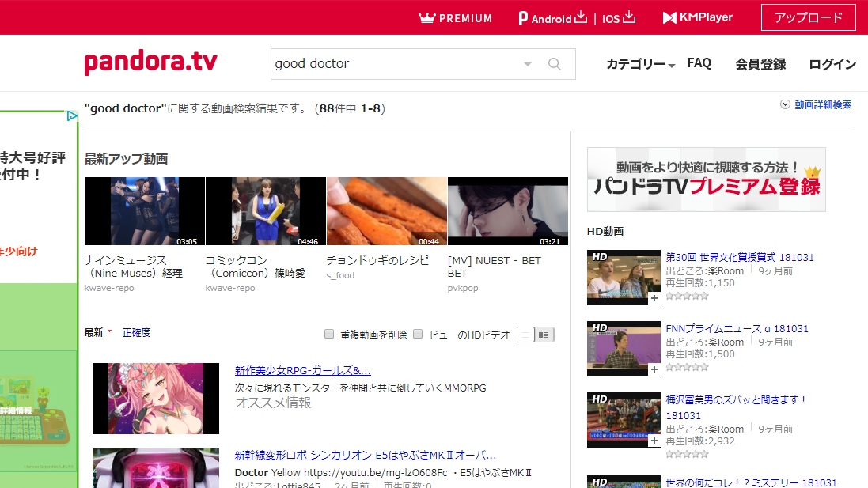Open 新幹線変形ロボ シンカリオン video link
The height and width of the screenshot is (488, 868).
[x=366, y=456]
